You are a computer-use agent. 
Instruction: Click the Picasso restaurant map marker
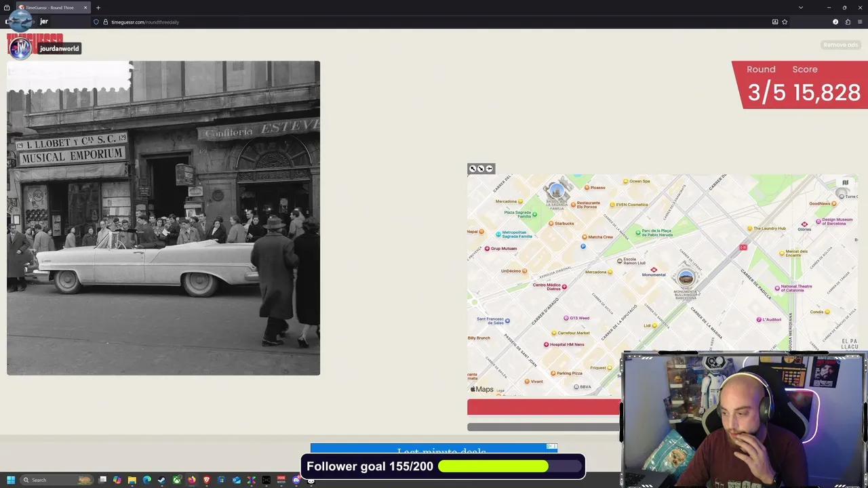587,188
